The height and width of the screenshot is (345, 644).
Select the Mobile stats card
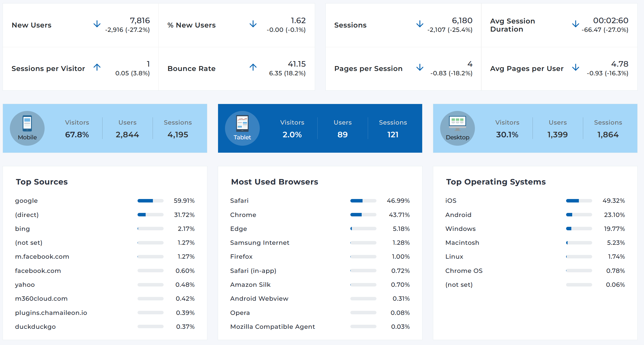tap(105, 128)
